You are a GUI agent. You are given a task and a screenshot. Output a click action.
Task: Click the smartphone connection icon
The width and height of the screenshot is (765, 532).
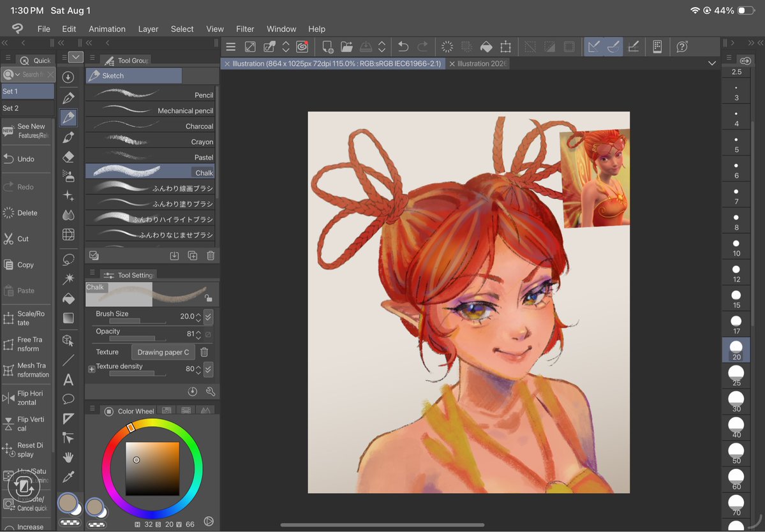(657, 47)
